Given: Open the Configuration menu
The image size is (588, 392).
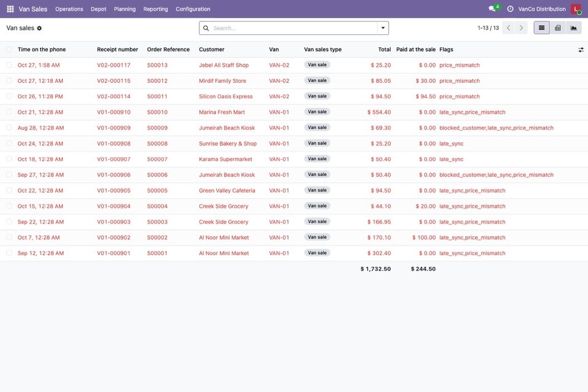Looking at the screenshot, I should [193, 9].
